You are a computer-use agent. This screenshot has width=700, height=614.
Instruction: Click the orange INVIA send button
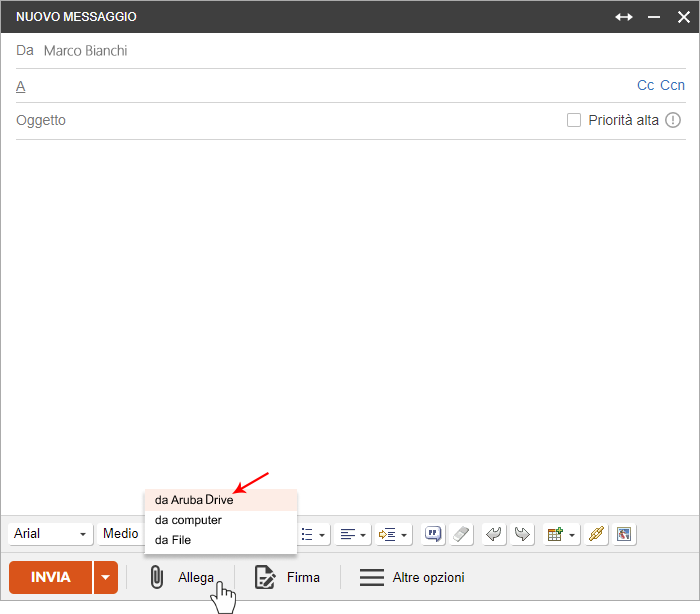click(x=50, y=577)
